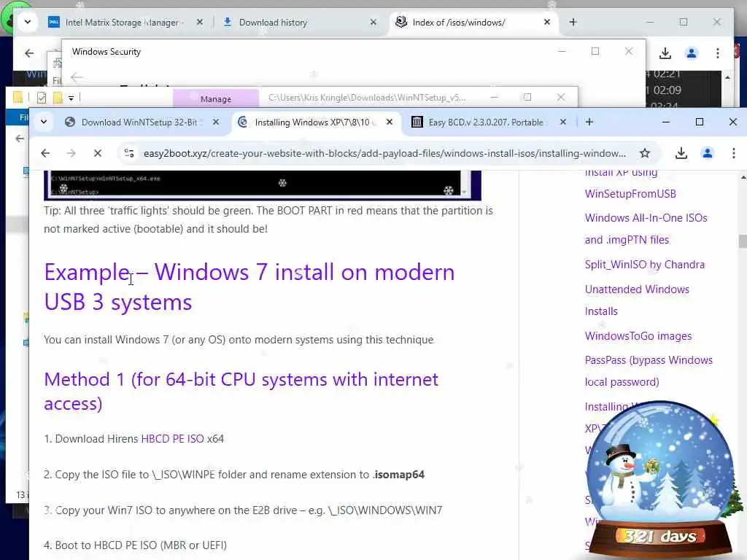Open tab search dropdown in front browser
Image resolution: width=747 pixels, height=560 pixels.
coord(44,122)
